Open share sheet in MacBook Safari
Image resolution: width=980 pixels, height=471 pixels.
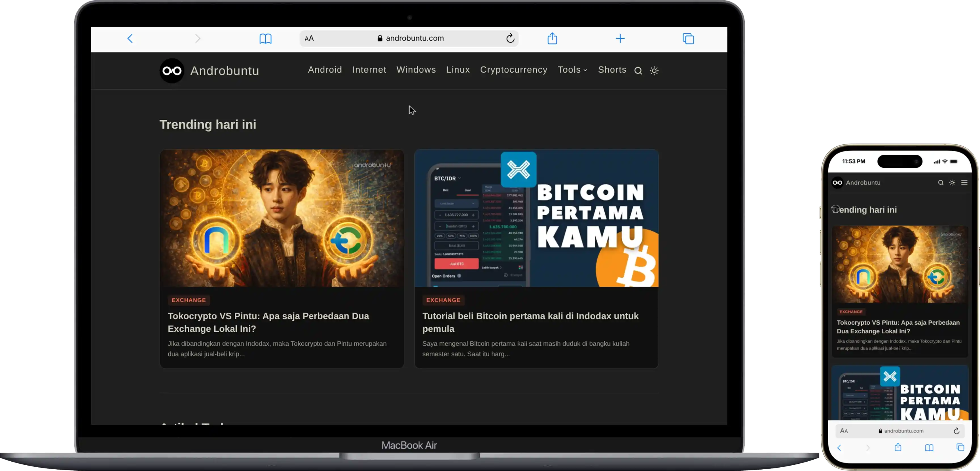pos(553,38)
